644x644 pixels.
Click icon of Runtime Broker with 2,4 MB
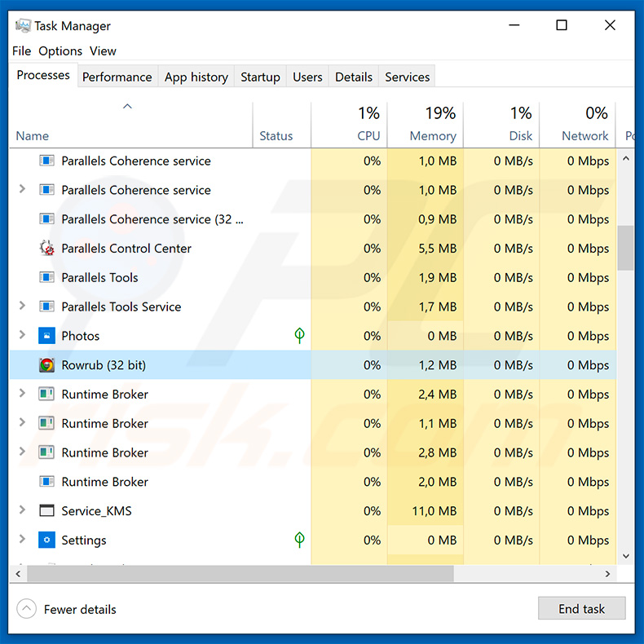pos(46,394)
